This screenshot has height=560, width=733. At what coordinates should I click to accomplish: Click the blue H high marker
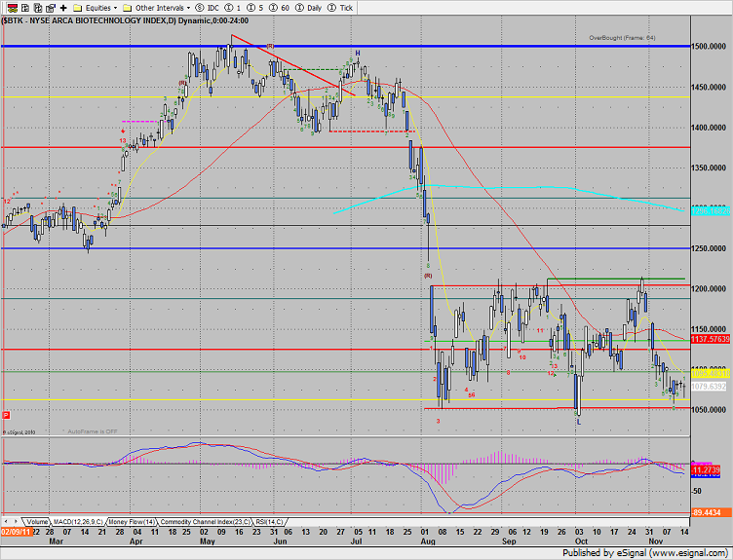tap(358, 54)
